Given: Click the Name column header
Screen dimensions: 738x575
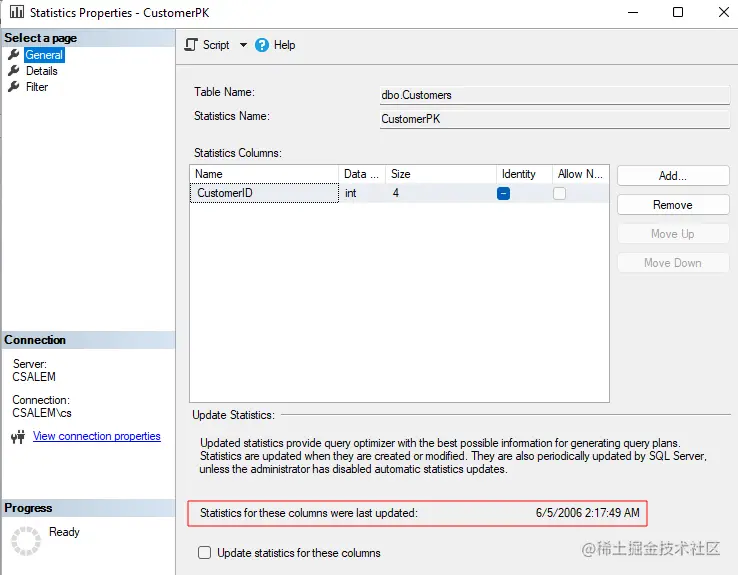Looking at the screenshot, I should point(264,174).
